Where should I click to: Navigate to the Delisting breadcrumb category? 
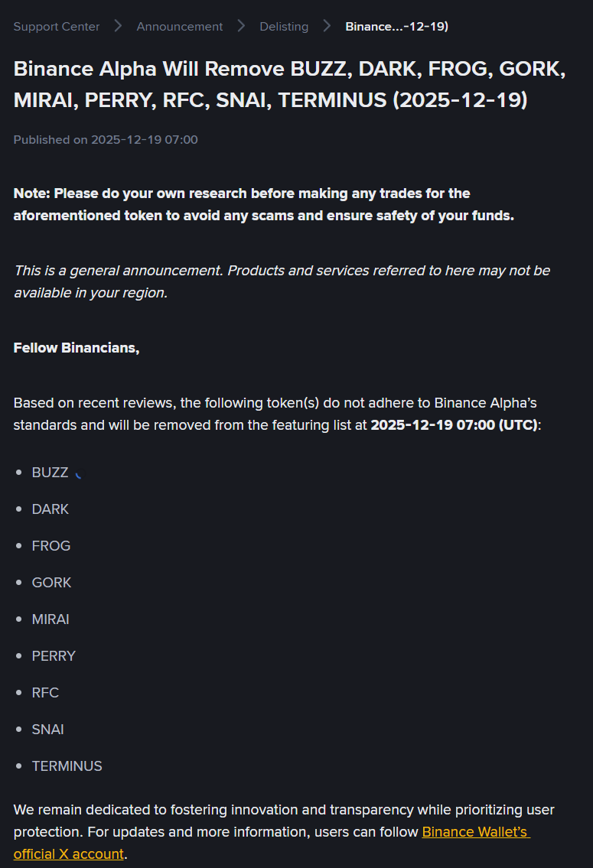tap(284, 27)
